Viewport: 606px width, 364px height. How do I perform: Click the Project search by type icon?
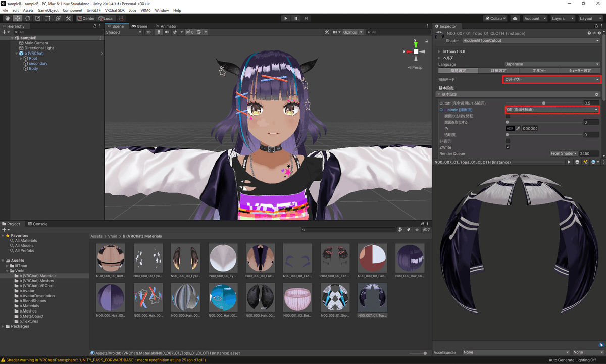coord(400,230)
